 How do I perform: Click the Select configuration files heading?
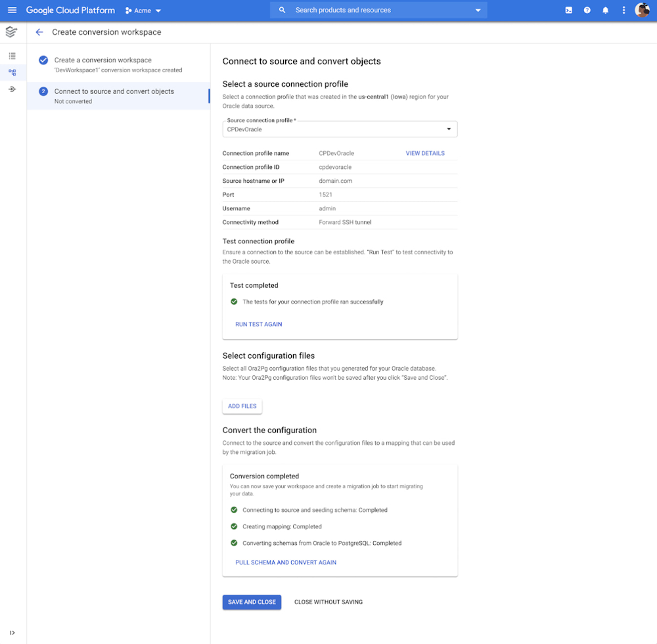coord(269,356)
